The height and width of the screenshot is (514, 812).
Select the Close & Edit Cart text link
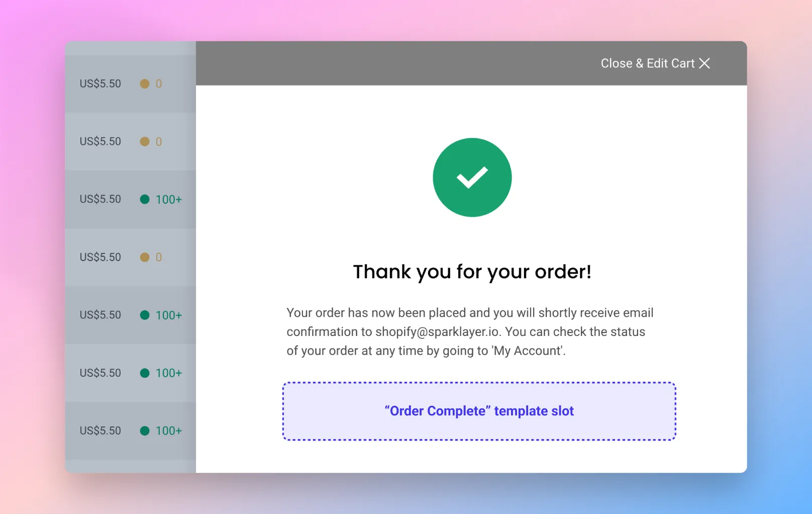point(648,63)
